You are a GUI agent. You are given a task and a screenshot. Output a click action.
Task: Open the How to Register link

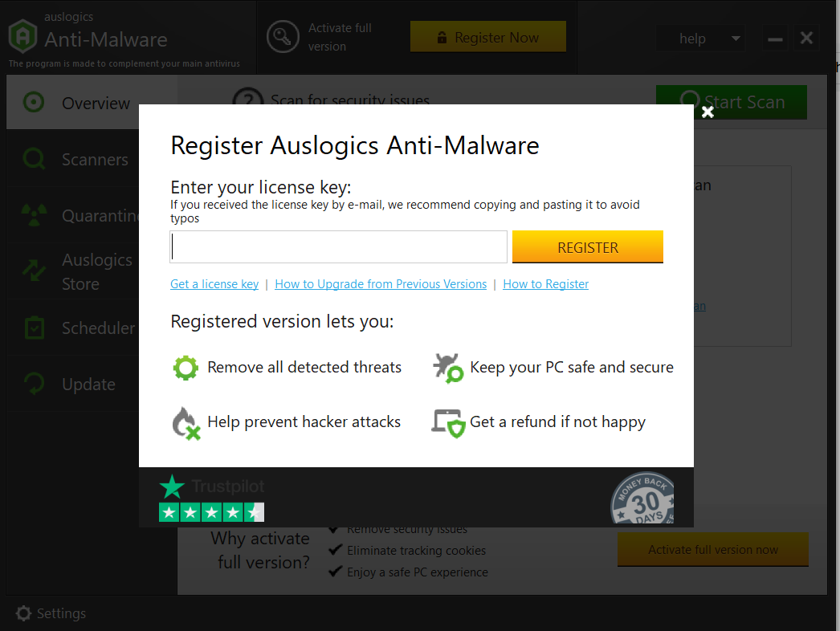(x=545, y=283)
